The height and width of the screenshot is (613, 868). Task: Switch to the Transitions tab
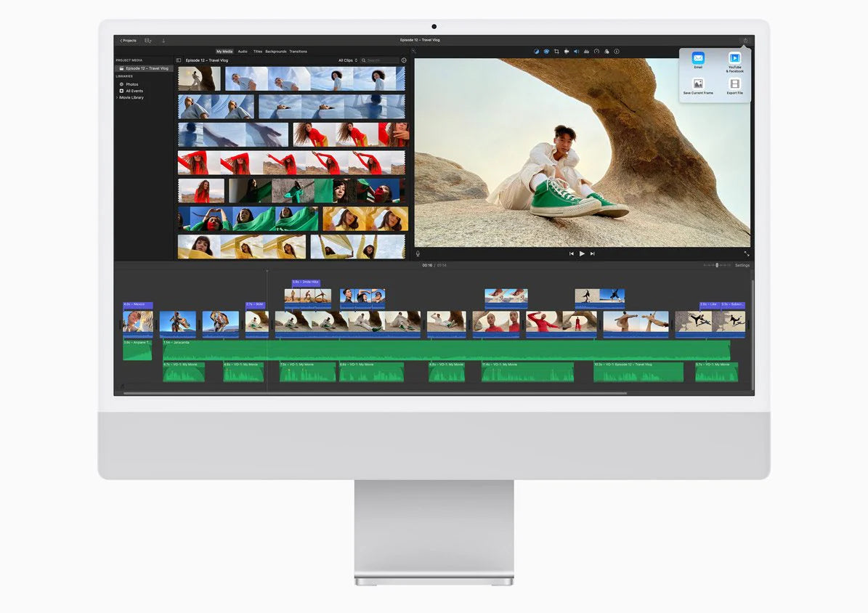[298, 52]
